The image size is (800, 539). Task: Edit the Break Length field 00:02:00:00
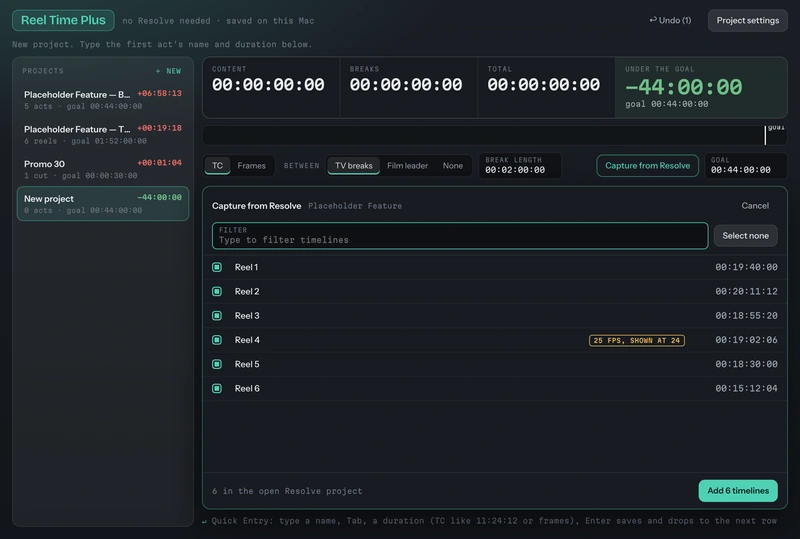point(520,166)
